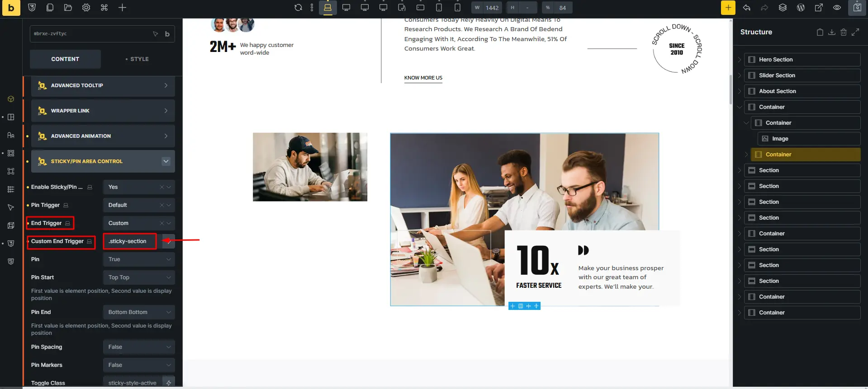868x389 pixels.
Task: Open the Enable Sticky/Pin Yes dropdown
Action: pos(139,187)
